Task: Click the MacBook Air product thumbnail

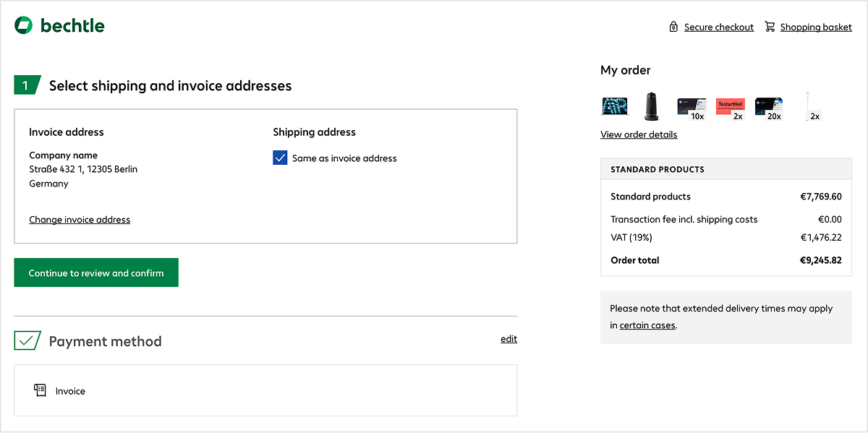Action: [x=615, y=106]
